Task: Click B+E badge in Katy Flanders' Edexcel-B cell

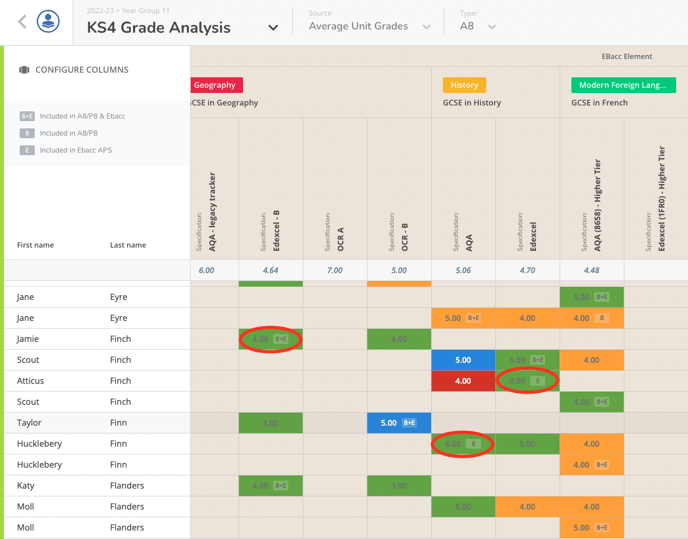Action: pos(281,486)
